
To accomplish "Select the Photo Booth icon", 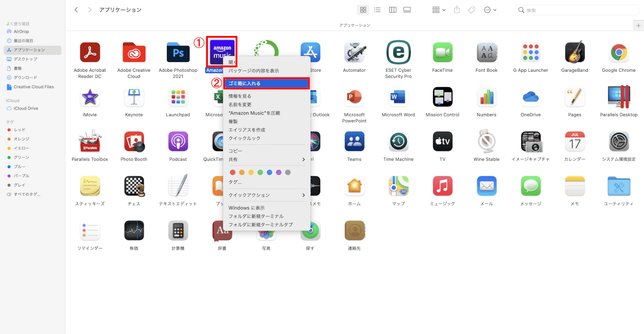I will coord(134,141).
